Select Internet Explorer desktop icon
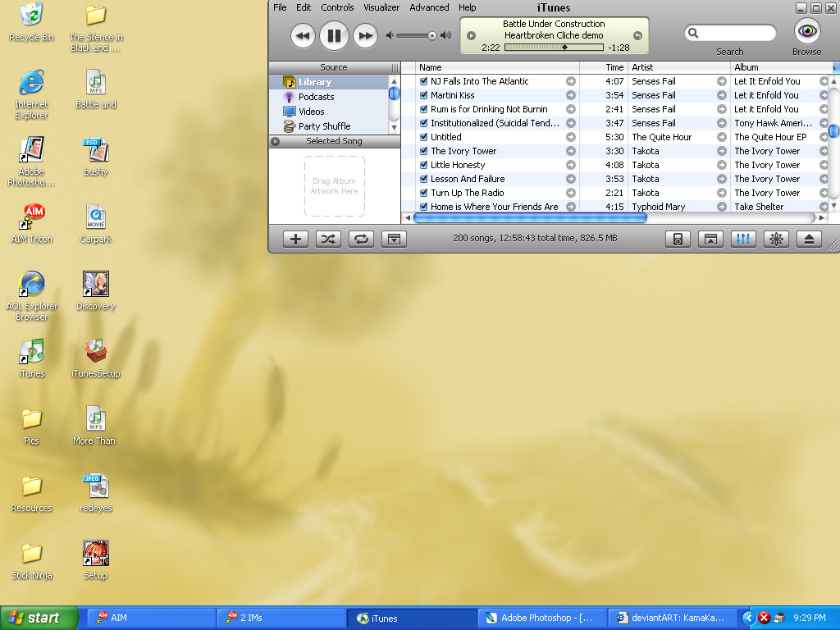 pyautogui.click(x=31, y=94)
